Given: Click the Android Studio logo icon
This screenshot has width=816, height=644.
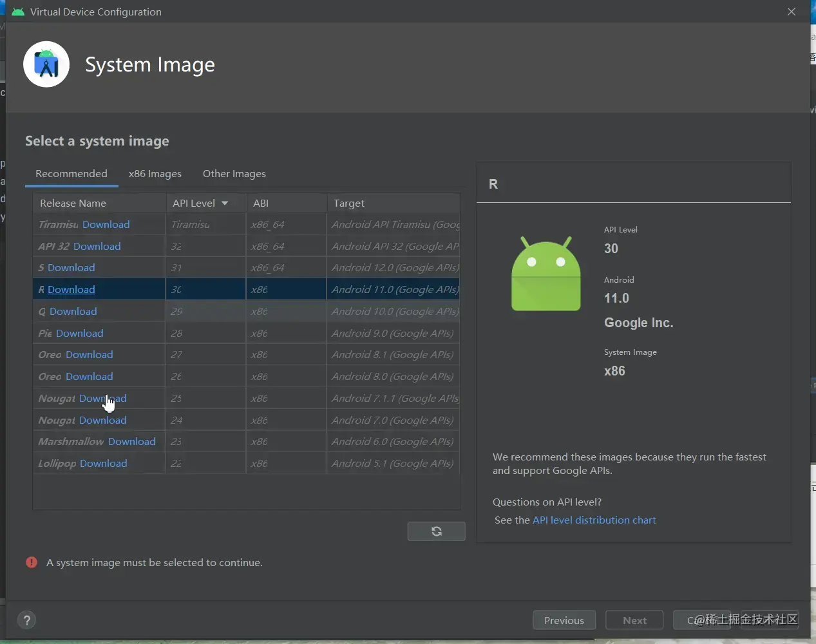Looking at the screenshot, I should click(46, 64).
